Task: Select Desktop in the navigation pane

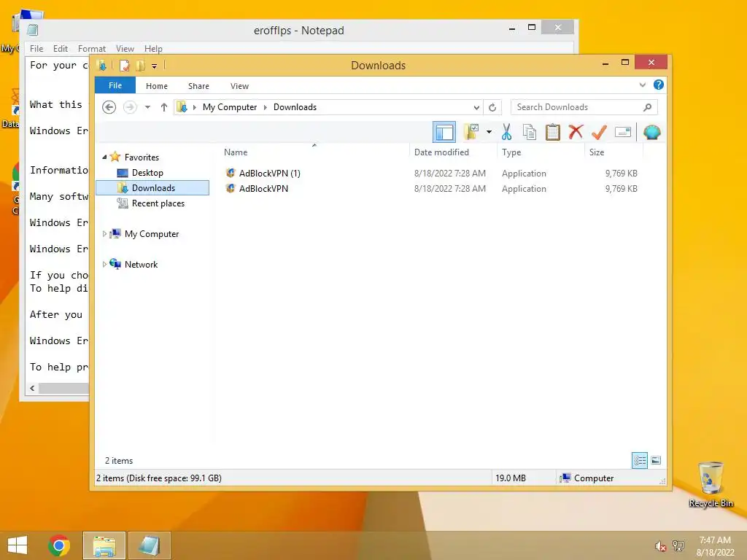Action: click(x=147, y=172)
